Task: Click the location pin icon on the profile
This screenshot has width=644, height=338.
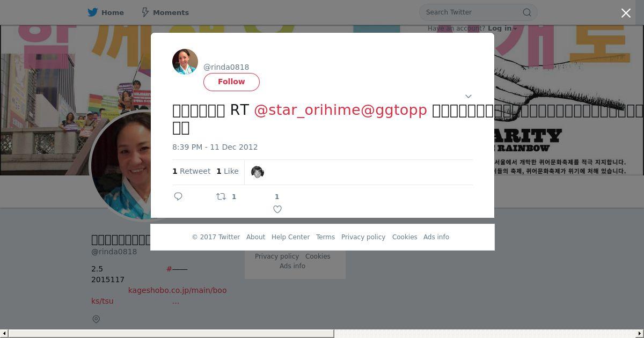Action: [96, 319]
